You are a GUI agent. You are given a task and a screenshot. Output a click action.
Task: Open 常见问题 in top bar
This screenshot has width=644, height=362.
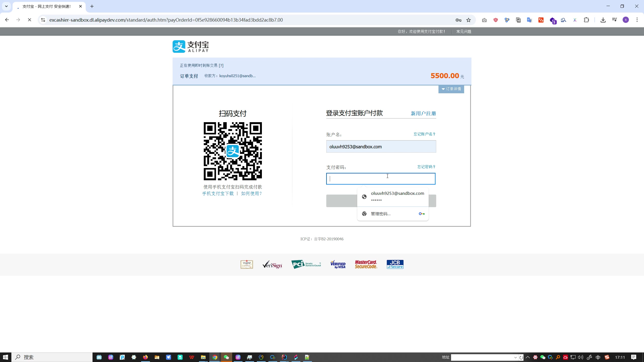click(x=464, y=31)
